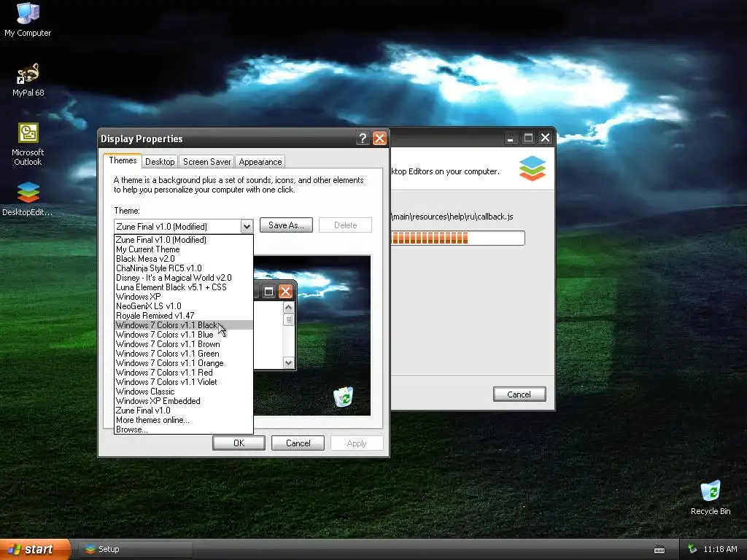747x560 pixels.
Task: Switch to the Setup taskbar button
Action: coord(136,549)
